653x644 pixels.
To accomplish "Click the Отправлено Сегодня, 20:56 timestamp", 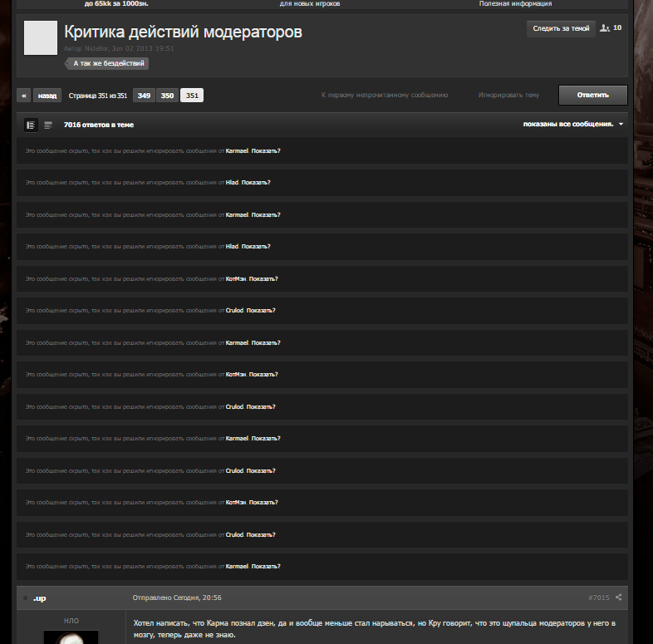I will pyautogui.click(x=177, y=597).
